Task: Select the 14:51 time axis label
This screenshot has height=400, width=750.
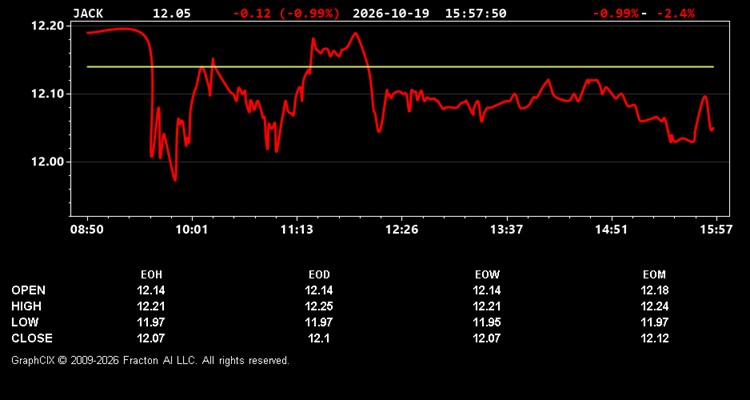Action: (x=611, y=230)
